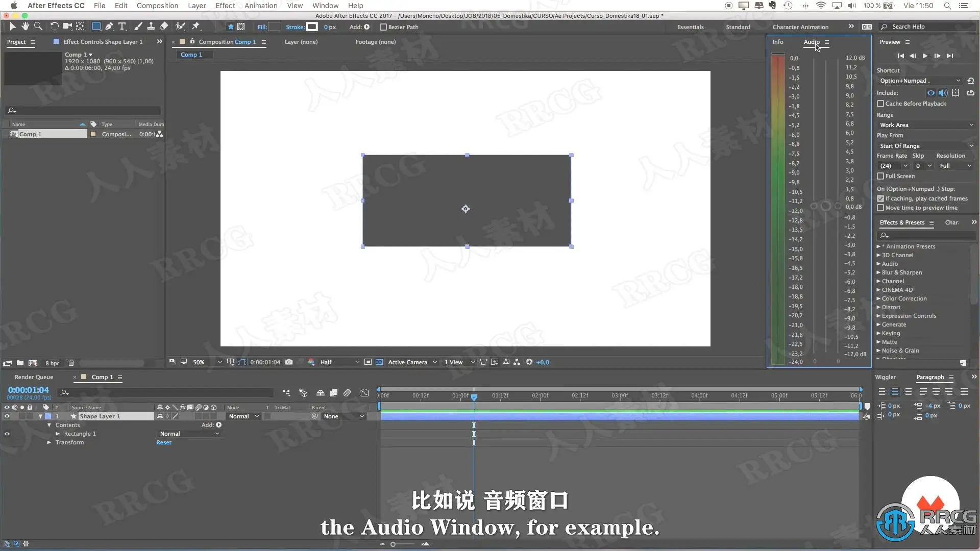Click the Stroke color swatch
The height and width of the screenshot is (551, 980).
(x=312, y=27)
